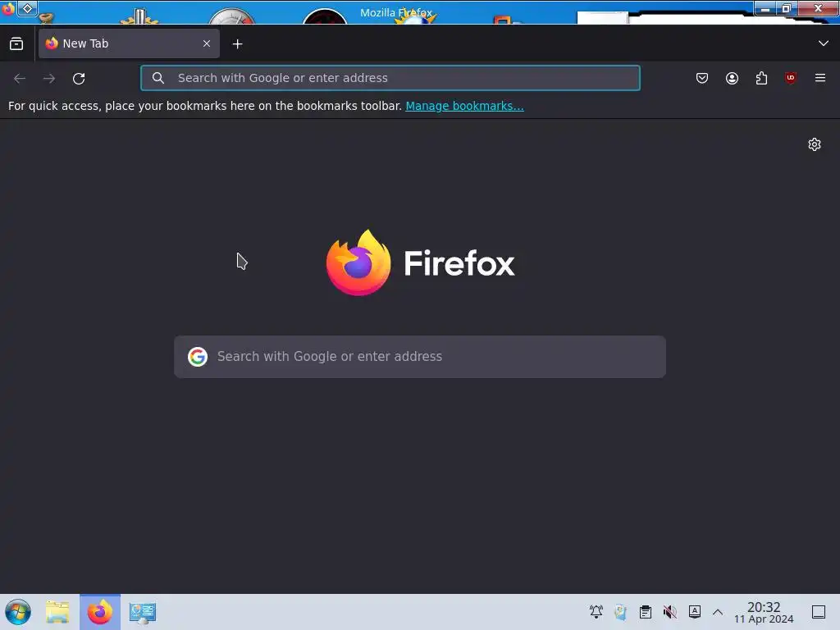Open the notifications bell in tray
This screenshot has width=840, height=630.
(x=596, y=612)
